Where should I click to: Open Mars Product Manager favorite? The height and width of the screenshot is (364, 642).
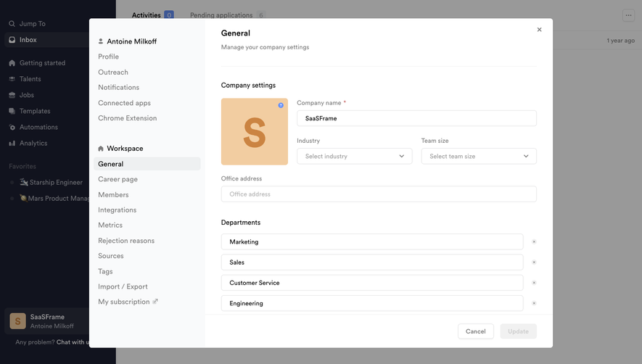point(54,198)
